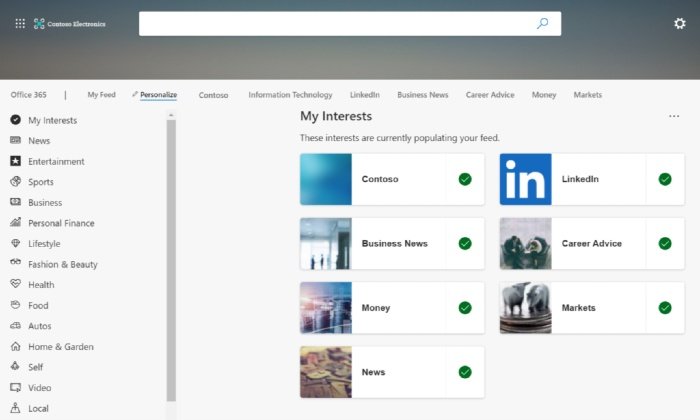This screenshot has width=700, height=420.
Task: Select Personal Finance category label
Action: click(61, 223)
